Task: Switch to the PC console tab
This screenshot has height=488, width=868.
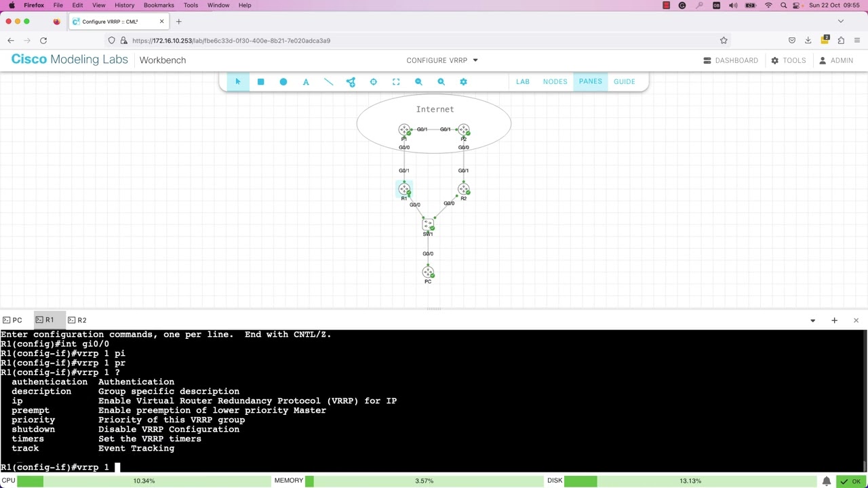Action: [12, 320]
